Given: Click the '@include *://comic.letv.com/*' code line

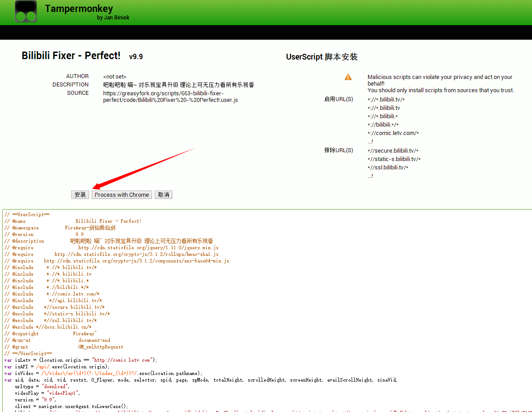Looking at the screenshot, I should click(52, 294).
